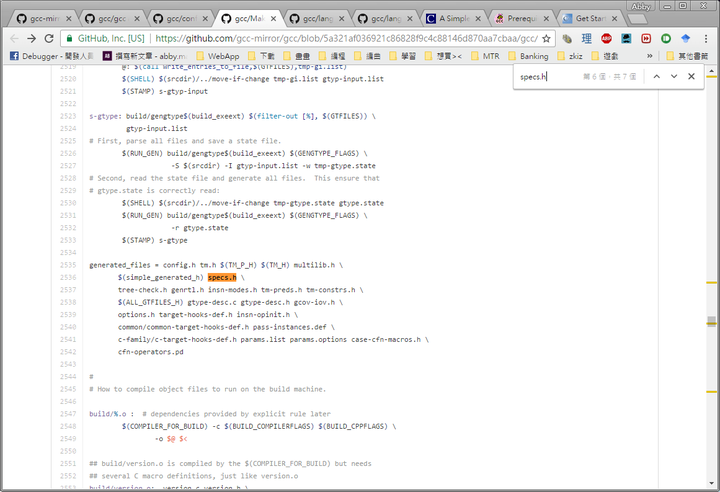Open the Debugger Facebook bookmark
This screenshot has height=492, width=720.
point(51,56)
